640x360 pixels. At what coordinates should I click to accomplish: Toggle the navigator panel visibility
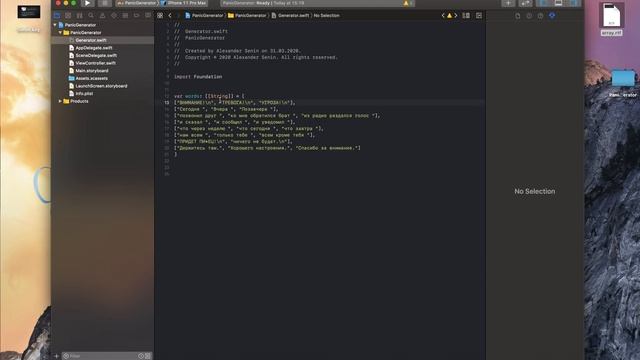pyautogui.click(x=544, y=3)
